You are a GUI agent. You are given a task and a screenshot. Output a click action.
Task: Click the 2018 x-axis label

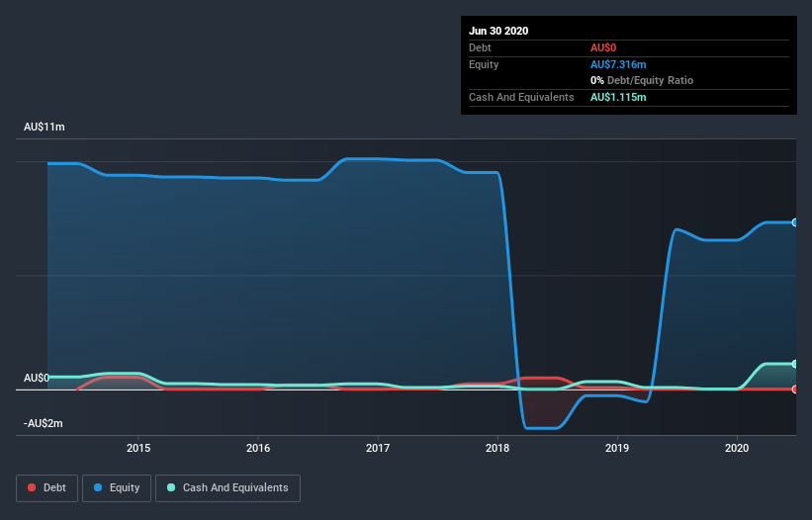(497, 448)
